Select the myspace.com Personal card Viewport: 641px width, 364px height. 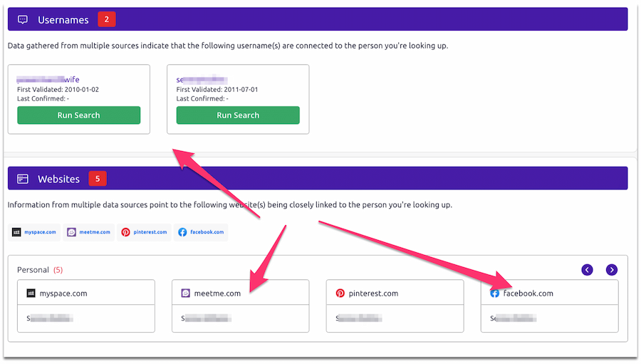(x=85, y=306)
